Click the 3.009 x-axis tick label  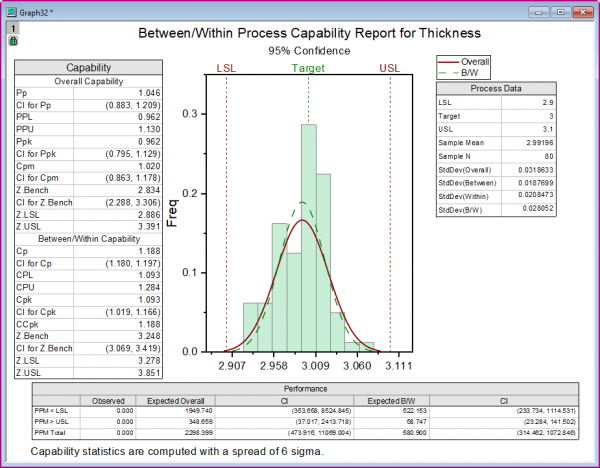point(315,366)
